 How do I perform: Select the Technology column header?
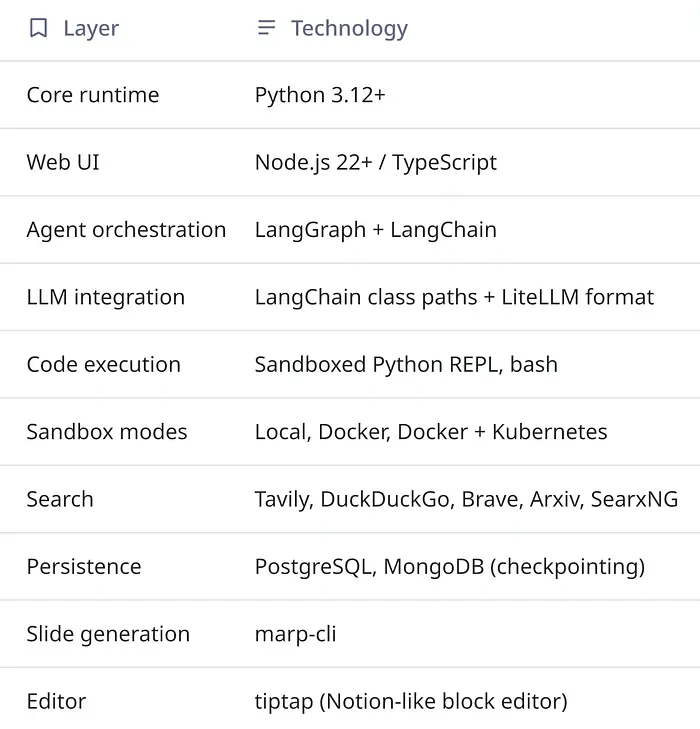(349, 28)
